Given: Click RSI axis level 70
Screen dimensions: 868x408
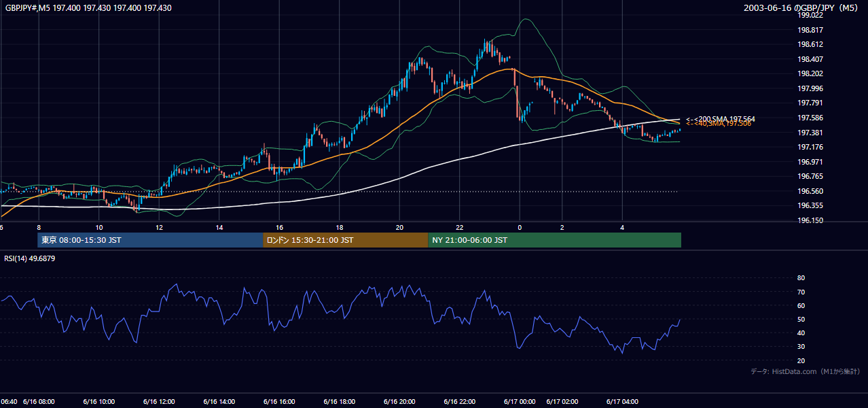Looking at the screenshot, I should tap(801, 292).
